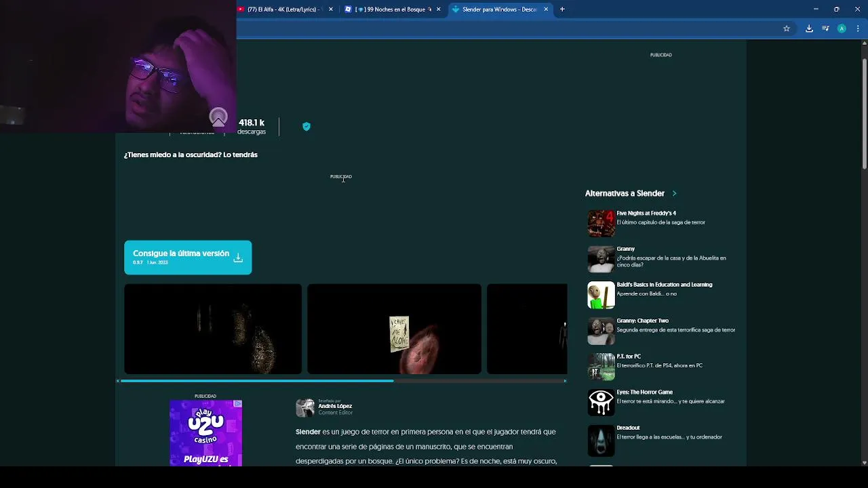
Task: Click the PlayUZU casino advertisement banner
Action: (x=205, y=432)
